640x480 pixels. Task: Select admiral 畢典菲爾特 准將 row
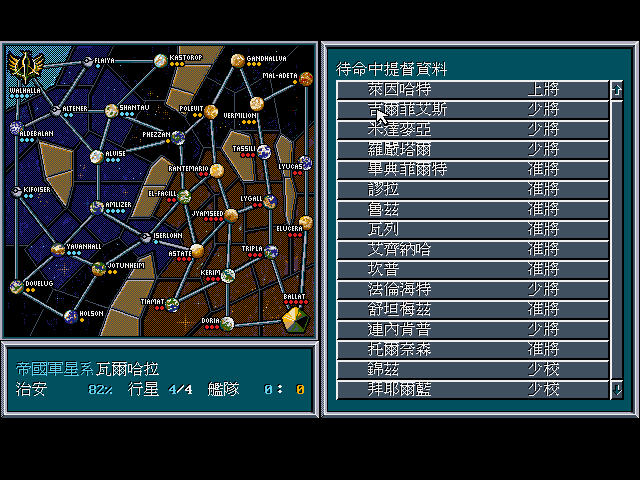pos(473,169)
